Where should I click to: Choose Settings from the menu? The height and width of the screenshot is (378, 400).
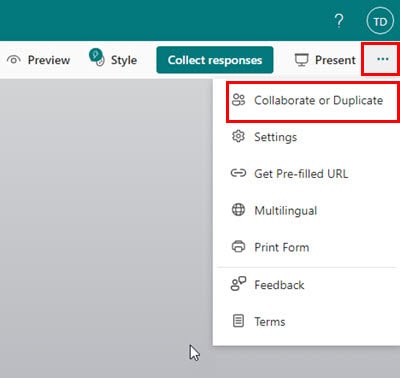(x=306, y=137)
